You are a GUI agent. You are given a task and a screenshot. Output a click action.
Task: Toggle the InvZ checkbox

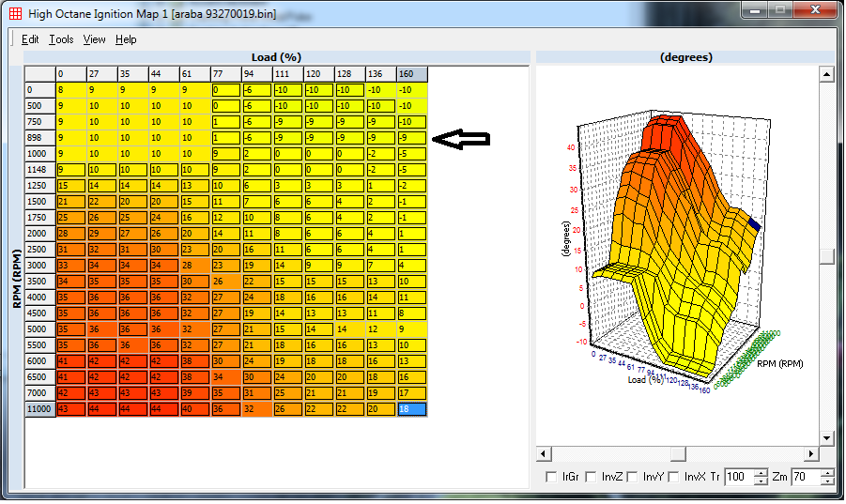(x=591, y=478)
